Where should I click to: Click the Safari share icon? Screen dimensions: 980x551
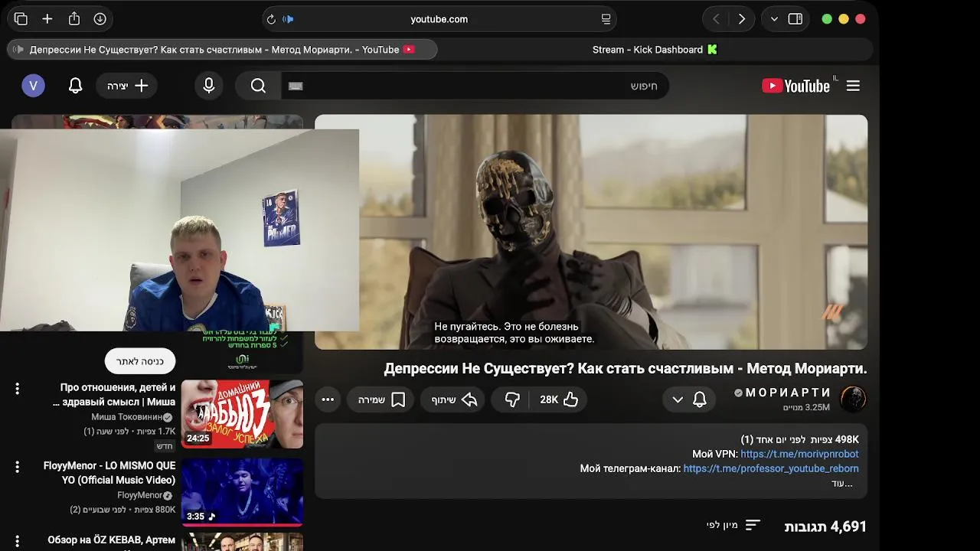point(74,19)
